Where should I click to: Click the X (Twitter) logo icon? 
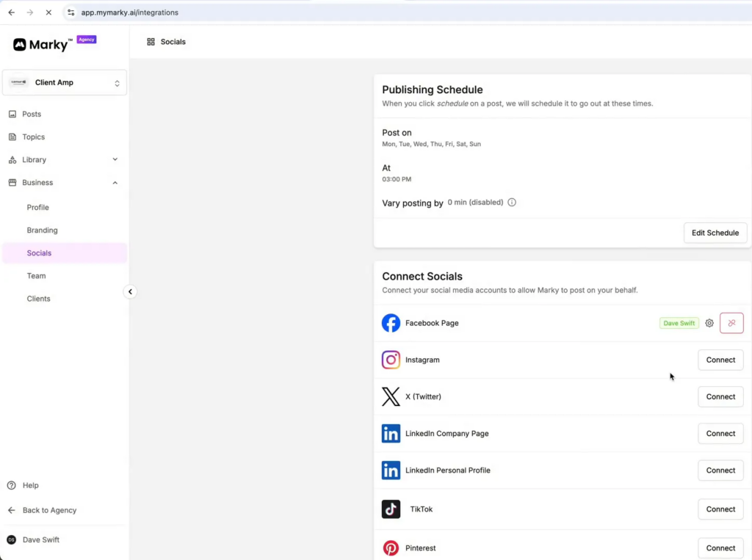tap(391, 397)
